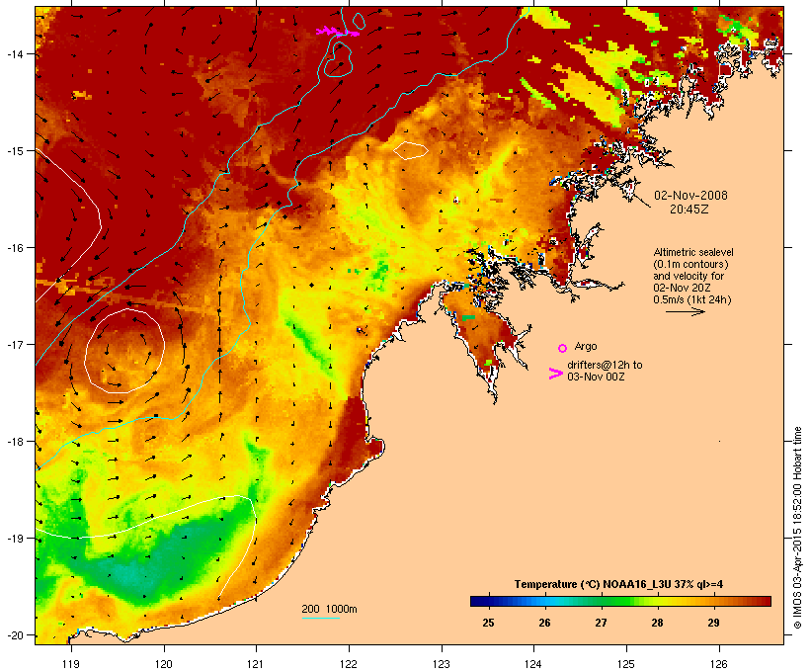The image size is (810, 672).
Task: Click the 0.5m/s velocity scale arrow
Action: coord(685,311)
